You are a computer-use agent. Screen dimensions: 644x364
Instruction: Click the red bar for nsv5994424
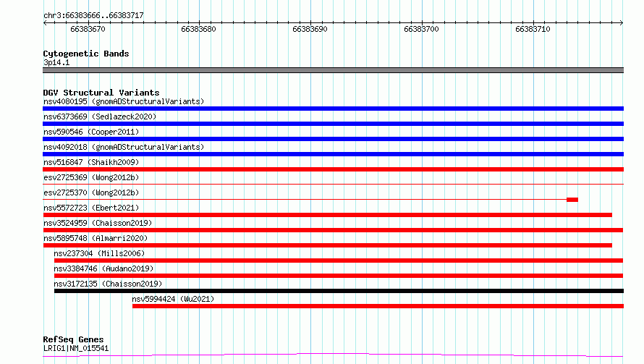coord(378,306)
